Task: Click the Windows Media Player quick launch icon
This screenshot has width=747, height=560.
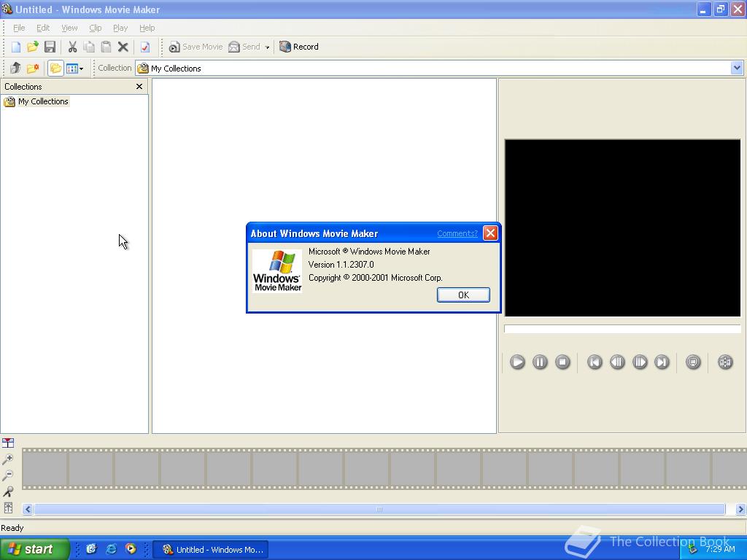Action: (x=130, y=549)
